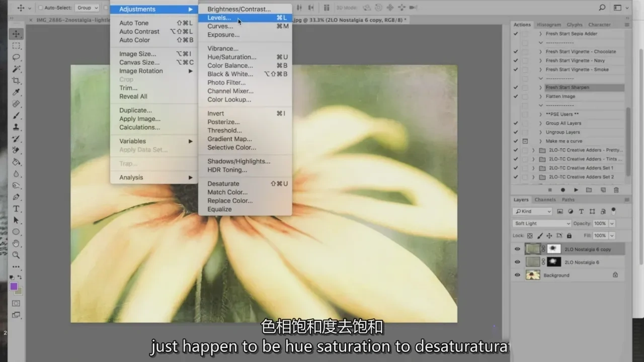The image size is (644, 362).
Task: Open the Fill value dropdown arrow
Action: [x=612, y=235]
